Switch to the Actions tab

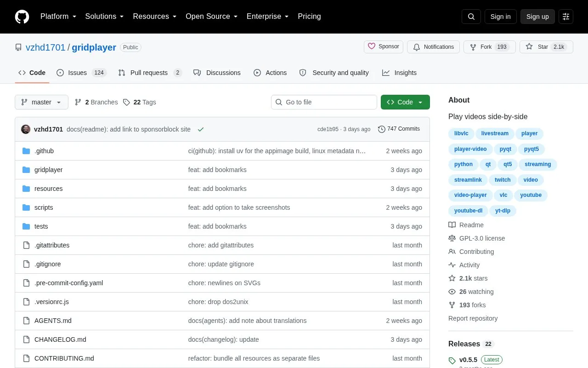click(x=270, y=73)
